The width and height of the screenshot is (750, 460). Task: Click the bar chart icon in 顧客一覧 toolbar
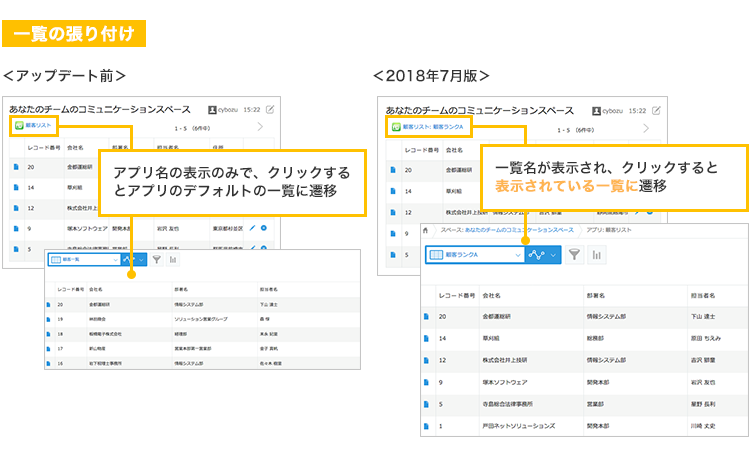point(173,260)
